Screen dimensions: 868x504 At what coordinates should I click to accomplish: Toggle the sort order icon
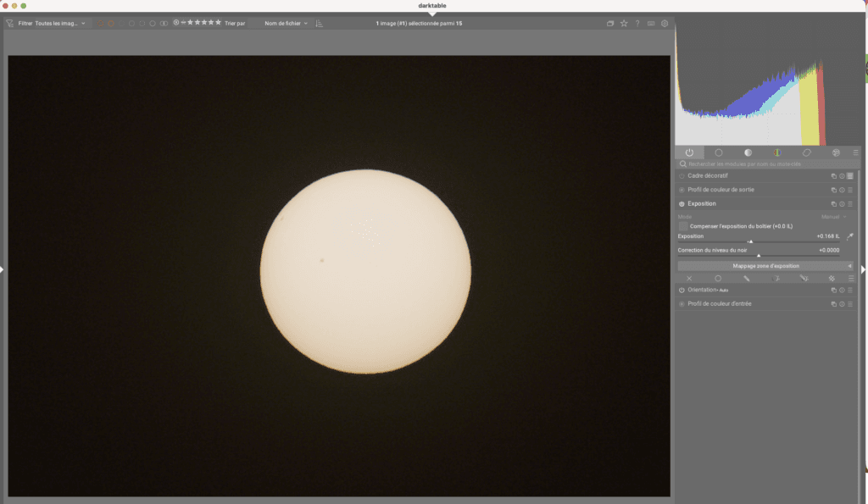(319, 23)
